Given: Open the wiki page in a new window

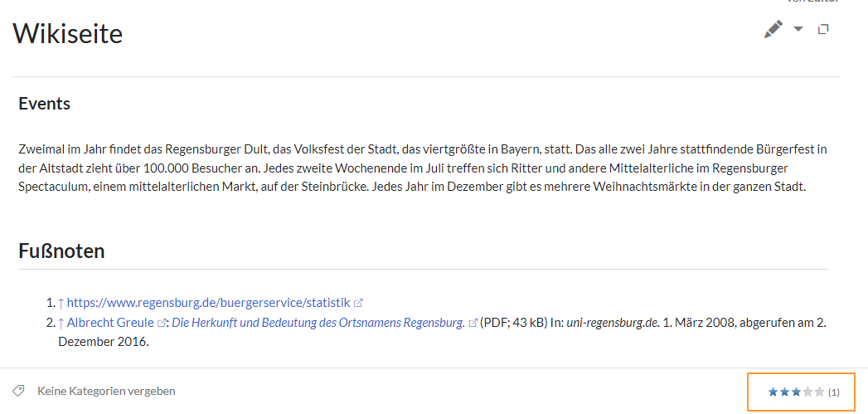Looking at the screenshot, I should (x=823, y=29).
